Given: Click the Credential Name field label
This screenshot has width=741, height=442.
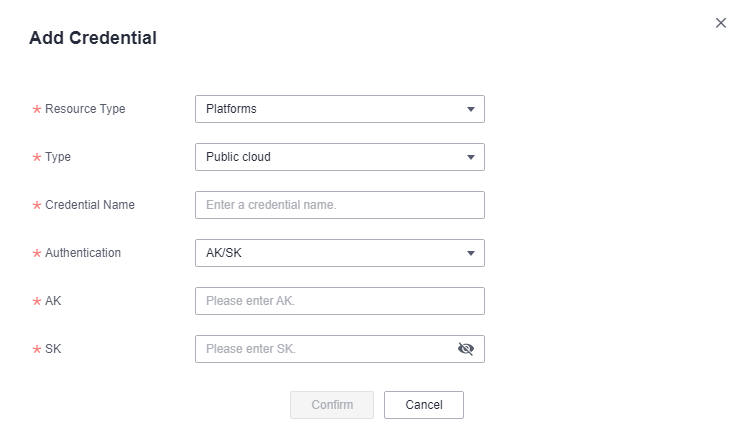Looking at the screenshot, I should [x=90, y=205].
